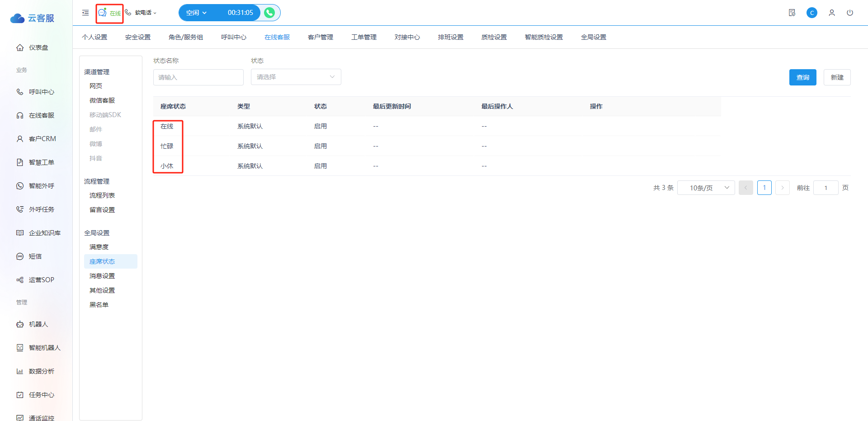Open the document search icon in the top bar

point(792,13)
